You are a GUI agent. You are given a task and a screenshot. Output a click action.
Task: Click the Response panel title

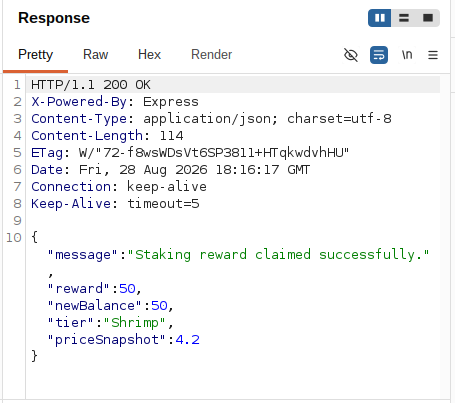[x=54, y=18]
